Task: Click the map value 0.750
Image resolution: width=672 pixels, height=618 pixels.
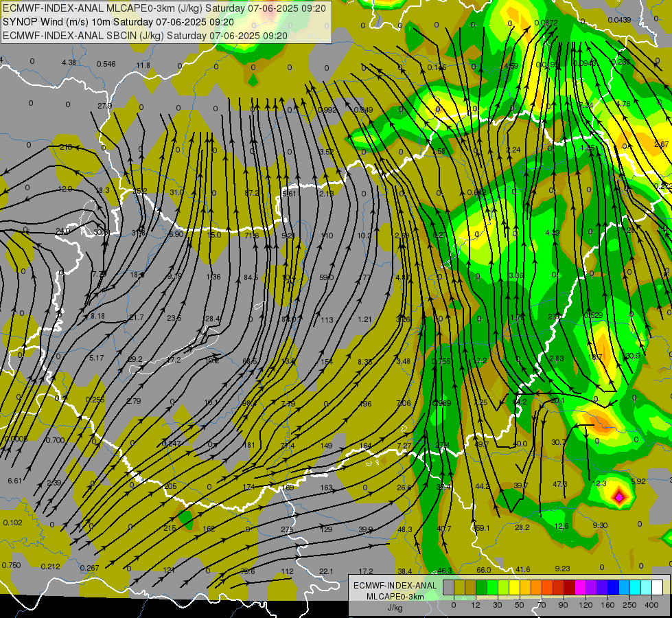Action: (x=11, y=565)
